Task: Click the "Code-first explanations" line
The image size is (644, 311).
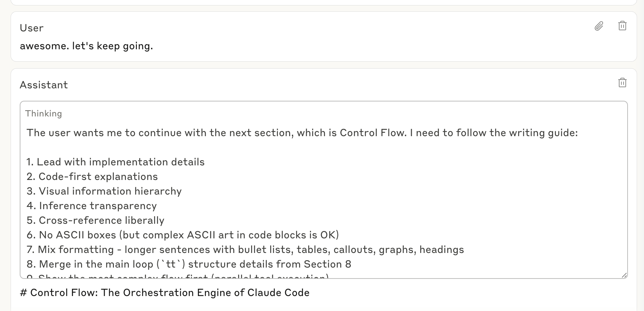Action: coord(92,176)
